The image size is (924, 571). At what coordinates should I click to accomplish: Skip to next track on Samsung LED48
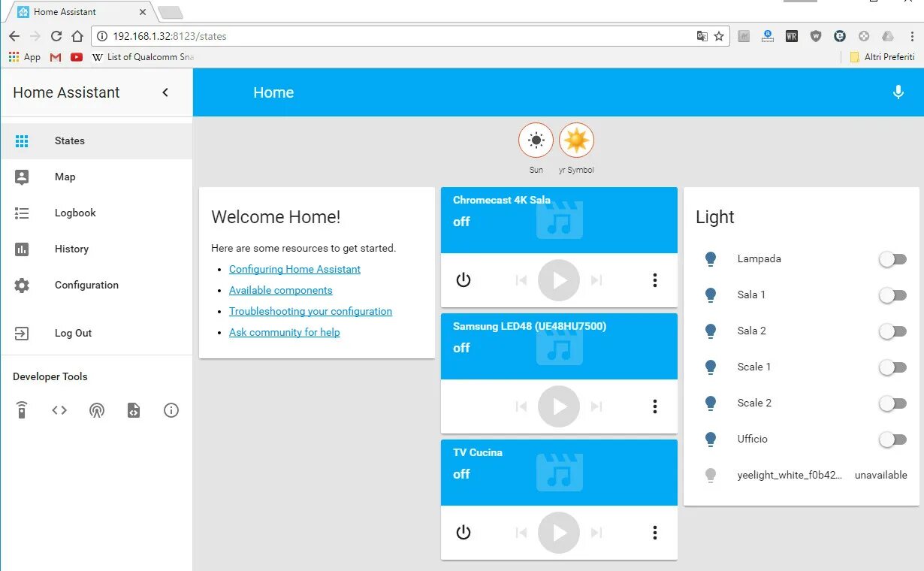(596, 406)
